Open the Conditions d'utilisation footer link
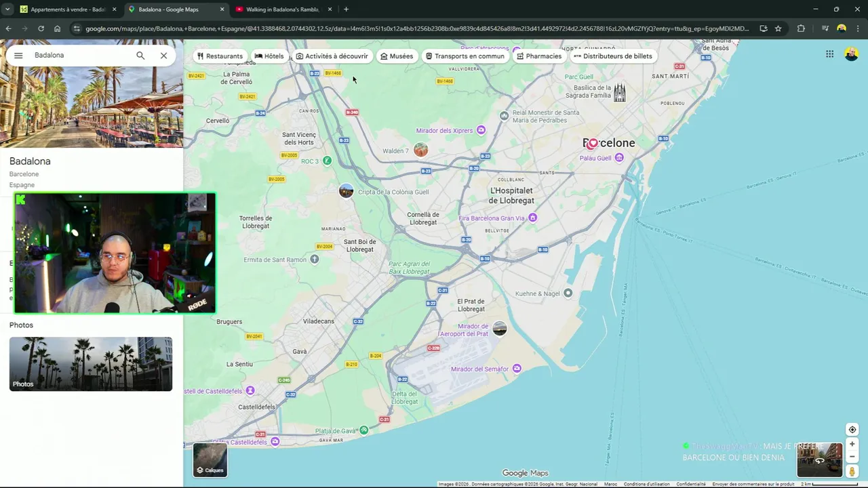 coord(647,484)
